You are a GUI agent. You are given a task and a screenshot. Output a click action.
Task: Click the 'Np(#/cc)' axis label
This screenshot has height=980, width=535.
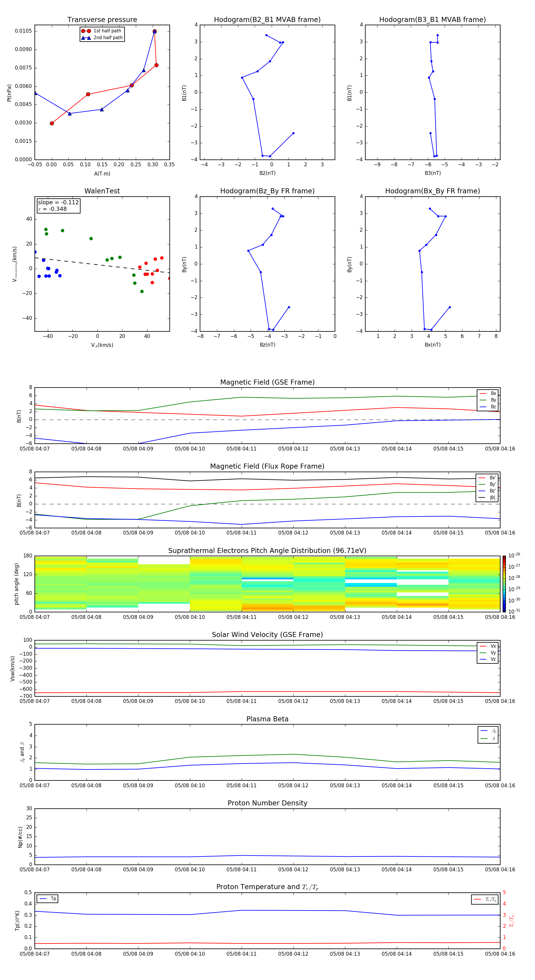[20, 837]
